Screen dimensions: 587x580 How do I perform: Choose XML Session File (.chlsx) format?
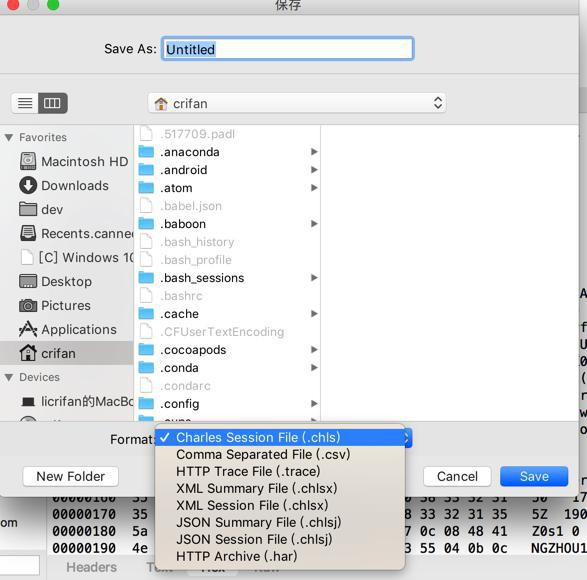(280, 505)
